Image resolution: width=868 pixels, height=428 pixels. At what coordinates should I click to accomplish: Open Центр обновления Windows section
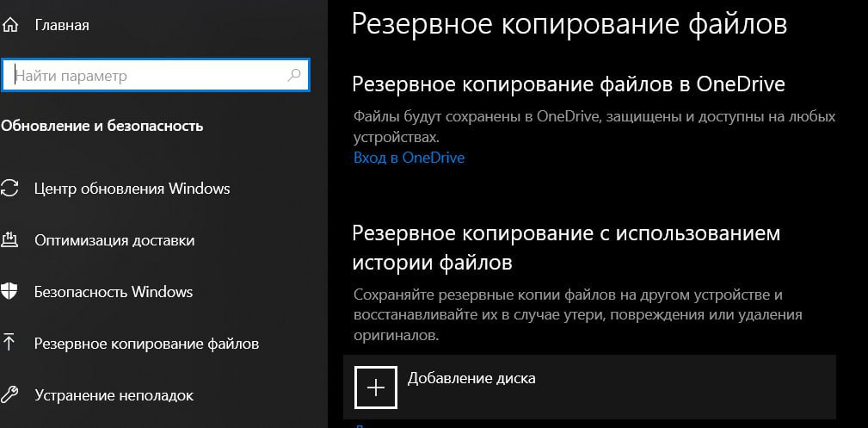132,189
